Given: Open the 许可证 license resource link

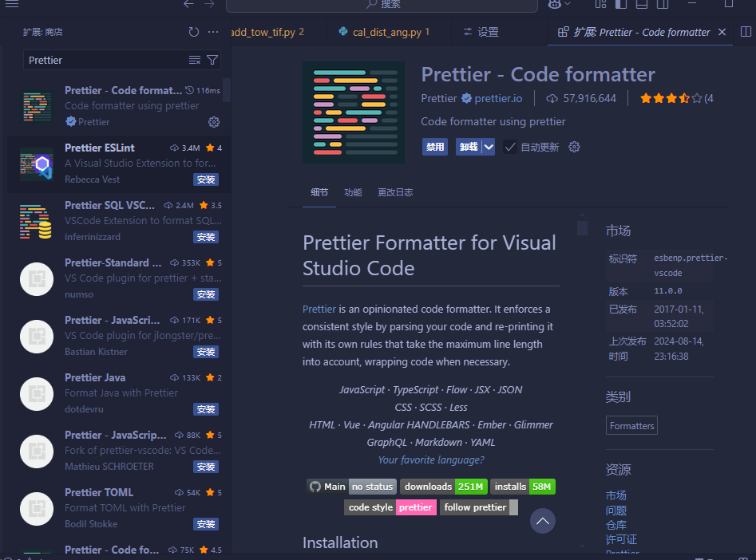Looking at the screenshot, I should (x=621, y=539).
